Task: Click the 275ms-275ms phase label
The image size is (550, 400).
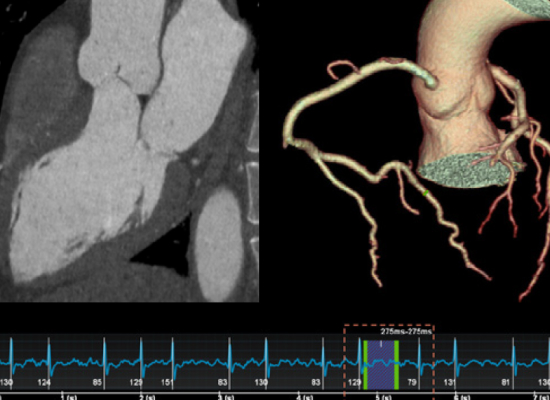Action: click(406, 331)
